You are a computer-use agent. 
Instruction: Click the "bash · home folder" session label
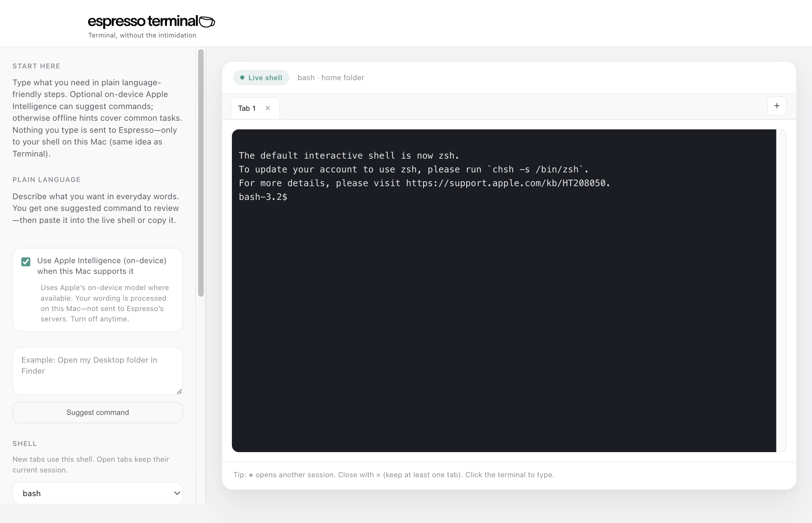tap(331, 78)
